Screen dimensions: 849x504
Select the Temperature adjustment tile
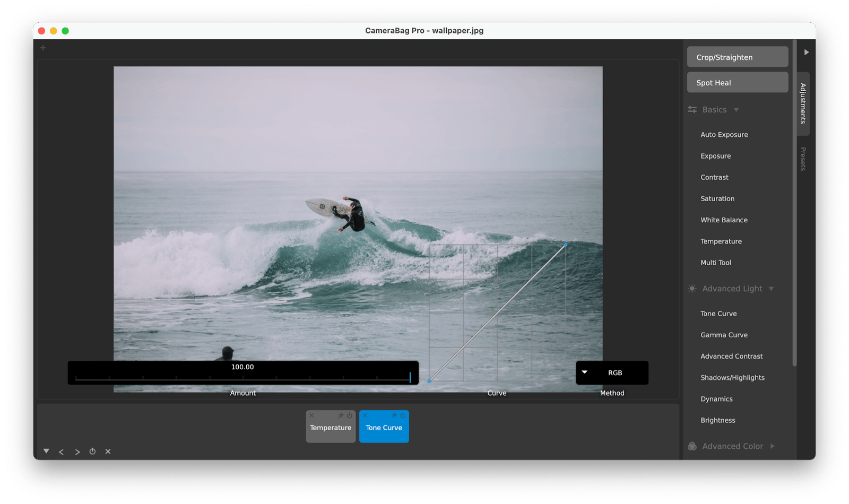[x=331, y=428]
